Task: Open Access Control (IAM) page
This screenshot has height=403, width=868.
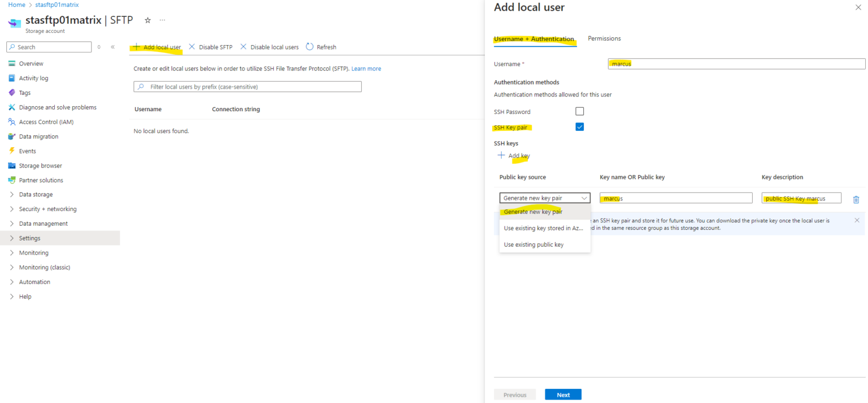Action: 46,122
